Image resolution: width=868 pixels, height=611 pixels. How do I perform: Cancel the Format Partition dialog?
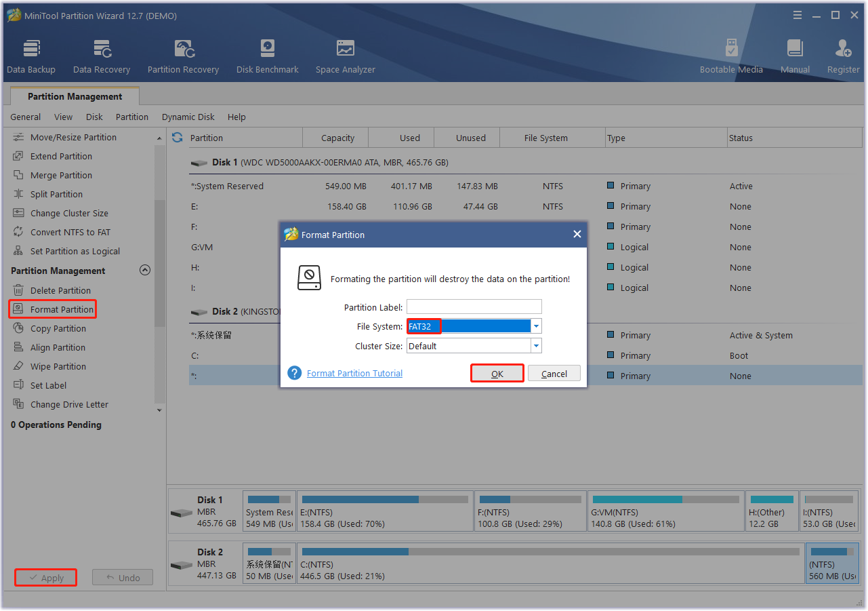554,374
